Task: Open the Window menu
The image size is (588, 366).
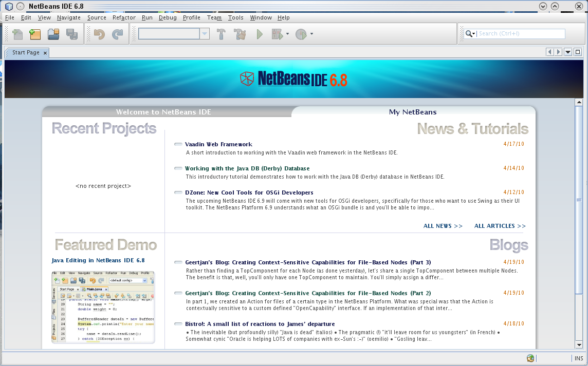Action: [261, 17]
